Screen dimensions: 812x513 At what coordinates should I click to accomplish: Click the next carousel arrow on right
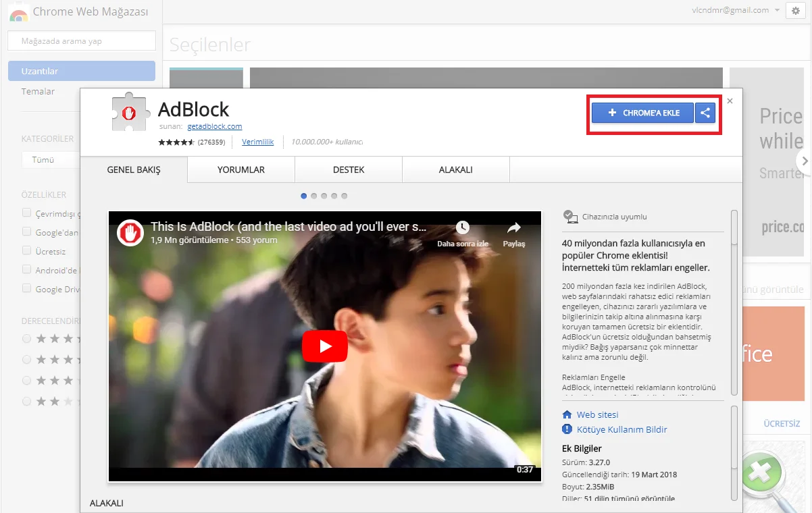804,161
